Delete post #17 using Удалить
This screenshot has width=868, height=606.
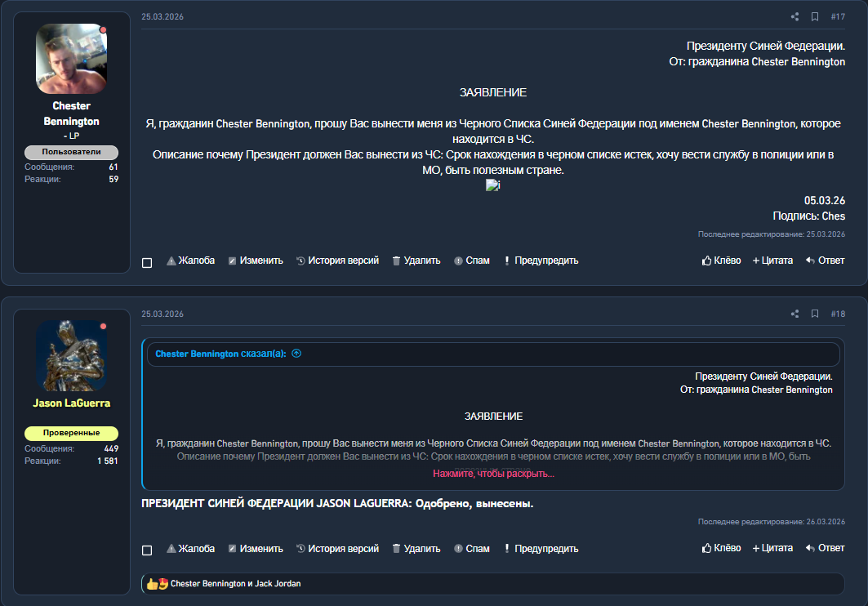tap(416, 261)
